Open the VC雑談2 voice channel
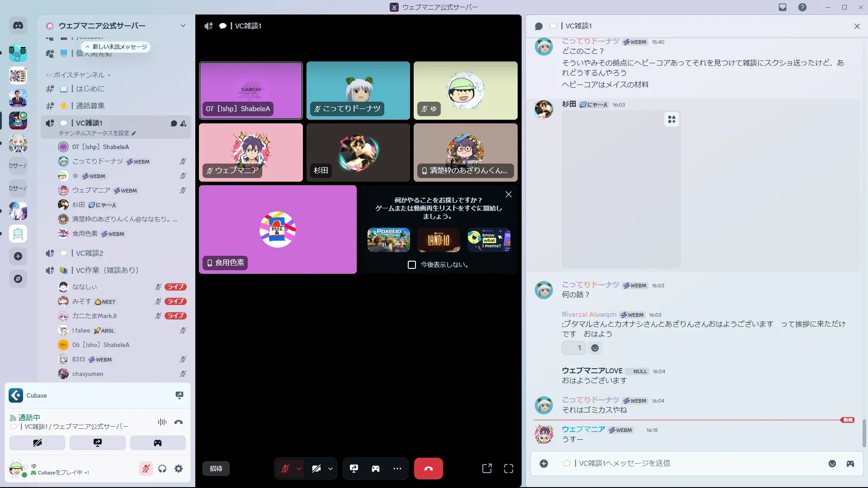 90,253
